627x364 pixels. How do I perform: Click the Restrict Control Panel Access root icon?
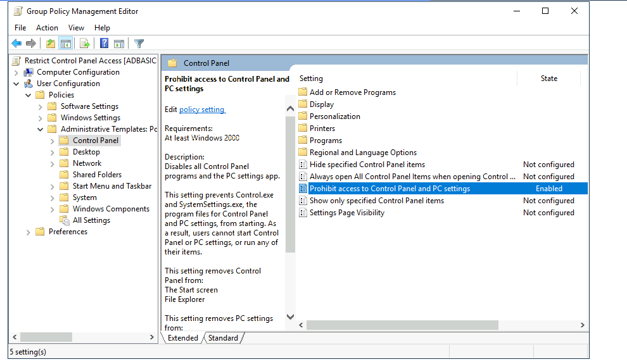pyautogui.click(x=16, y=61)
